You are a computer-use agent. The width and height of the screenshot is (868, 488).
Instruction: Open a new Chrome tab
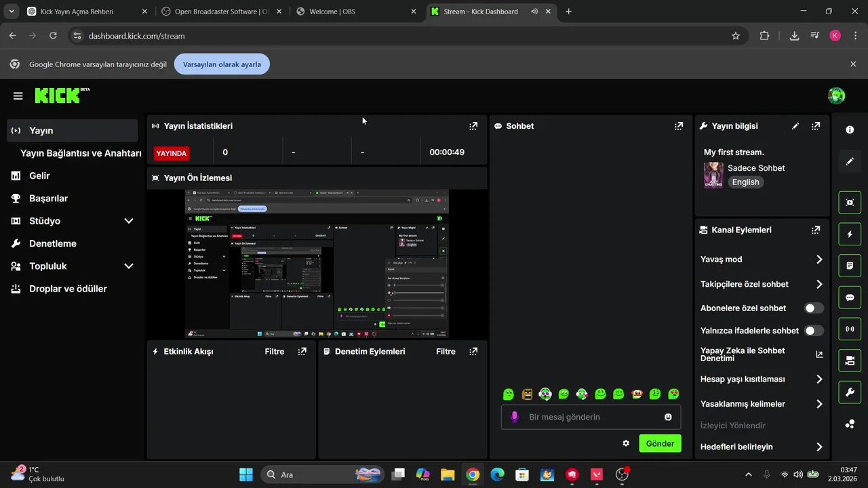[568, 12]
